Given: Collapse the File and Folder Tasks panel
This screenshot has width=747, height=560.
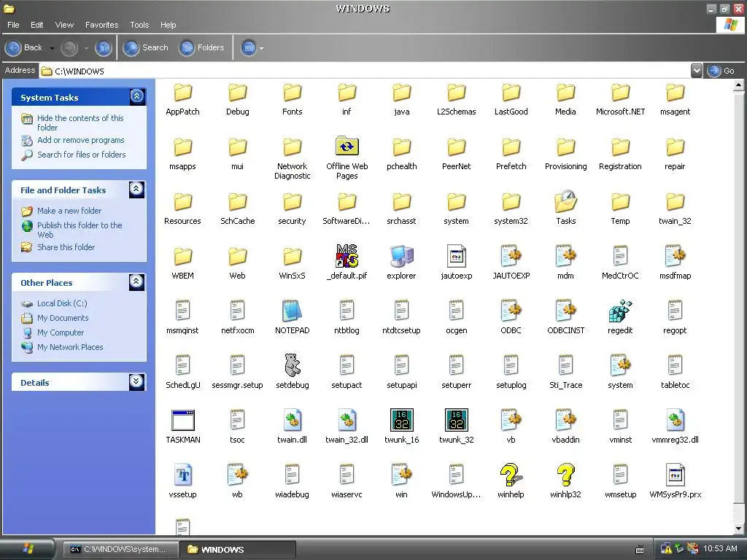Looking at the screenshot, I should click(x=136, y=190).
